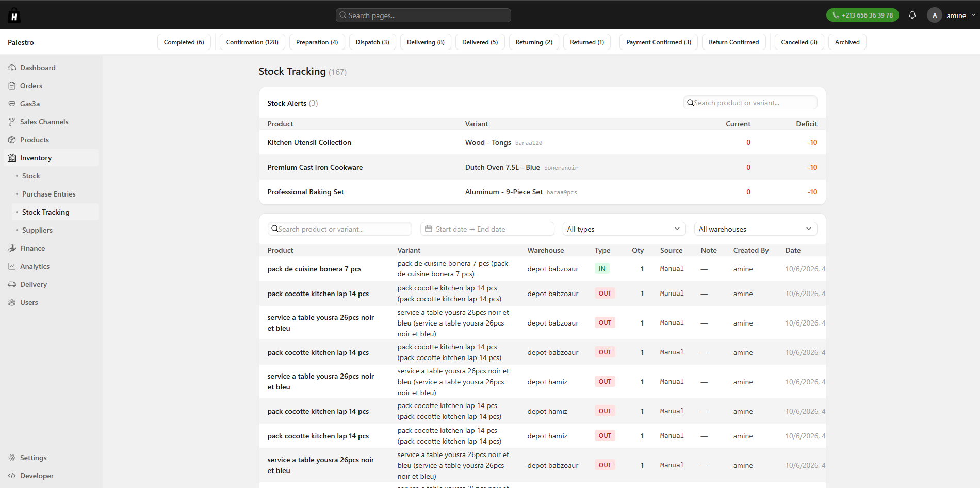Click the Settings gear icon
The image size is (980, 488).
pyautogui.click(x=12, y=458)
